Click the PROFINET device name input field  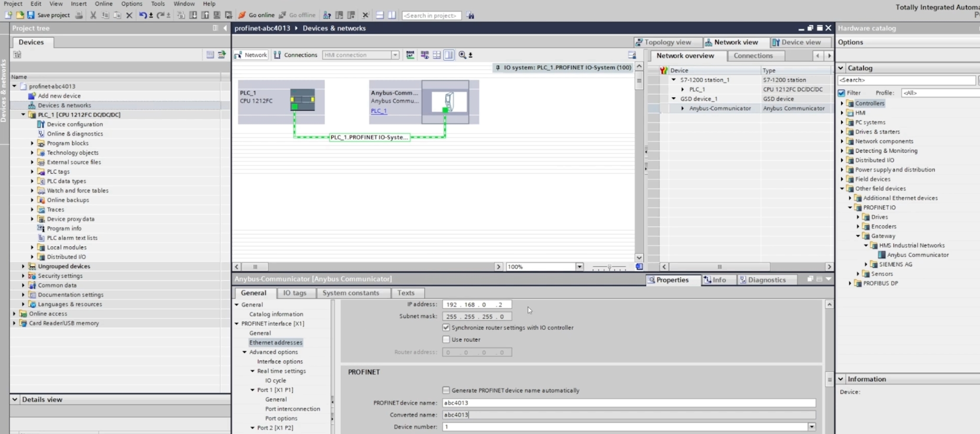[x=628, y=403]
